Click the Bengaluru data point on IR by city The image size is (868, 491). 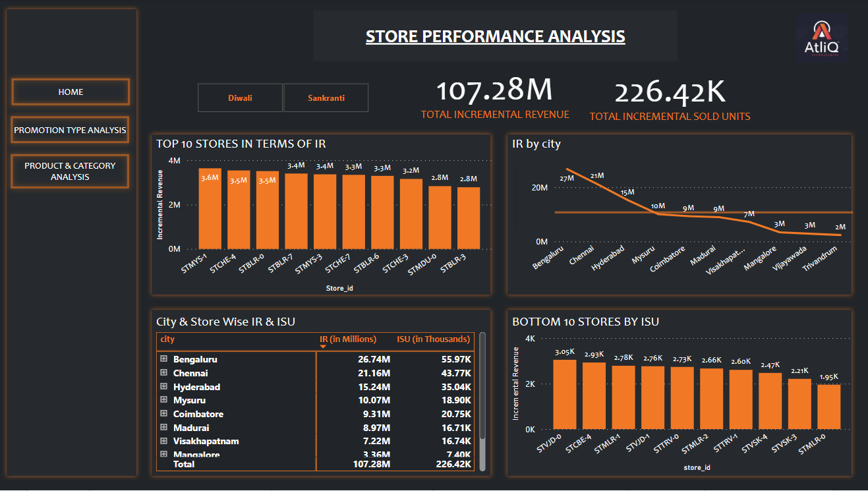coord(567,169)
